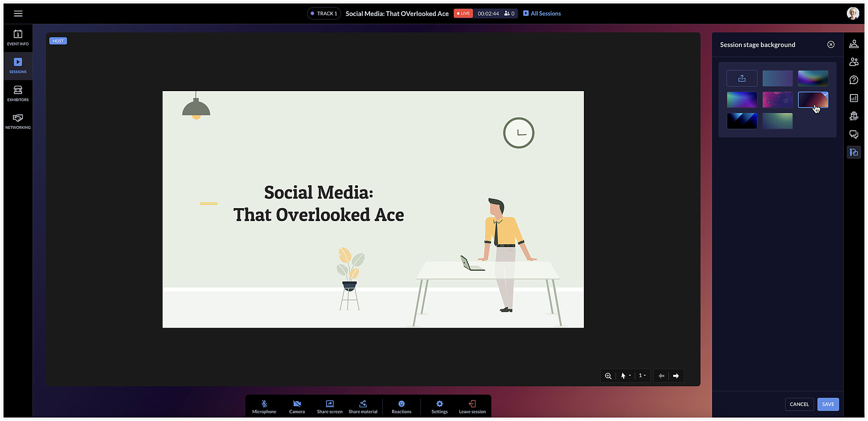Screen dimensions: 868x421
Task: Go to Sessions in sidebar
Action: [18, 66]
